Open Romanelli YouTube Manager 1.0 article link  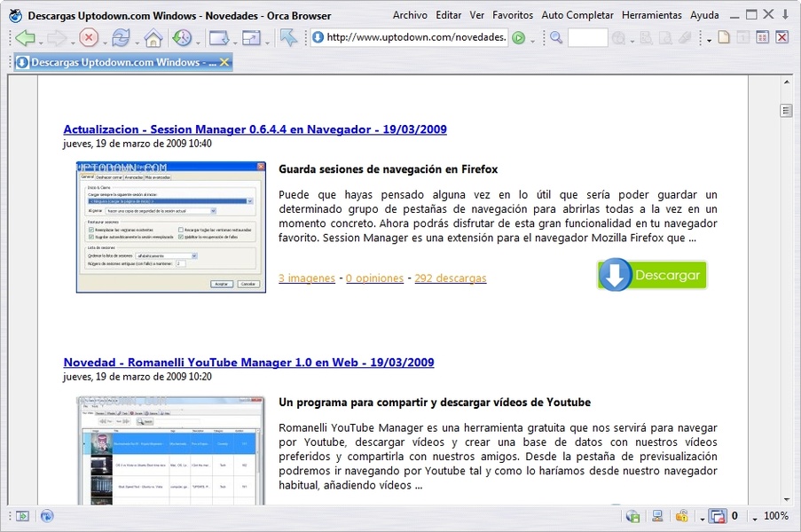coord(248,363)
